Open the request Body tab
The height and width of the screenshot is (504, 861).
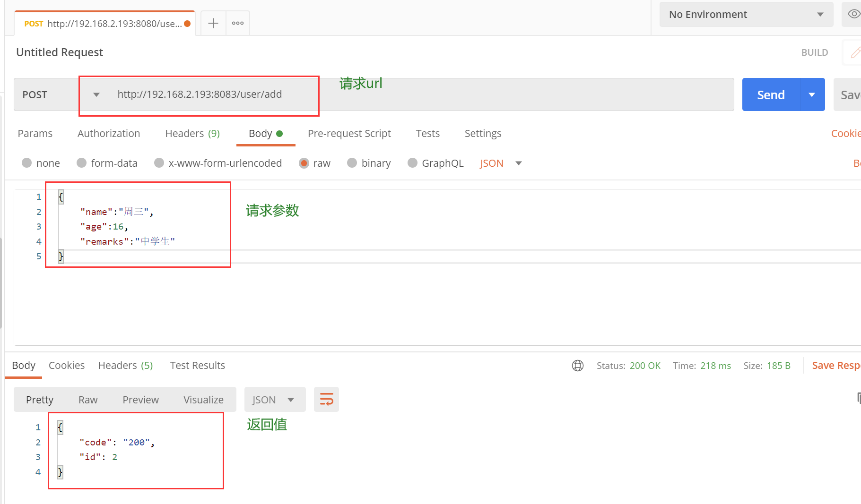266,134
